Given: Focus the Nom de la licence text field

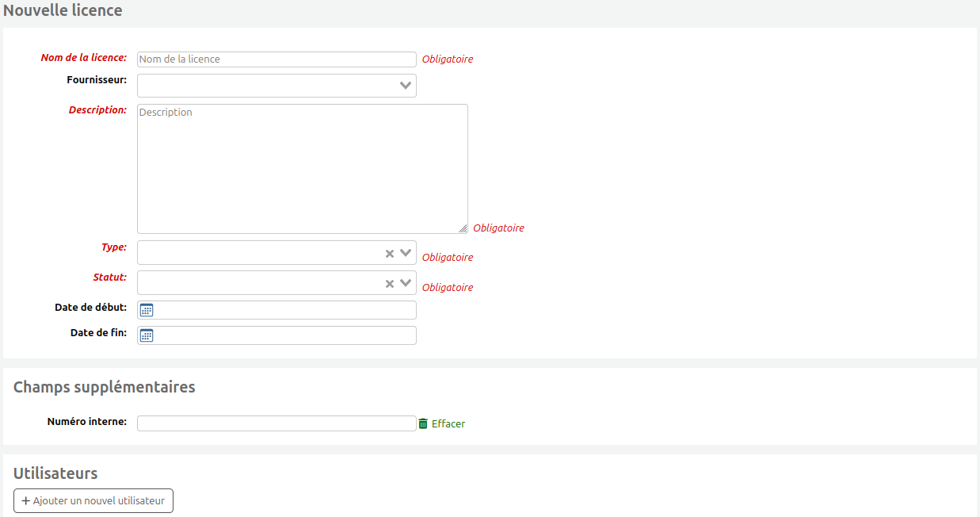Looking at the screenshot, I should point(276,59).
